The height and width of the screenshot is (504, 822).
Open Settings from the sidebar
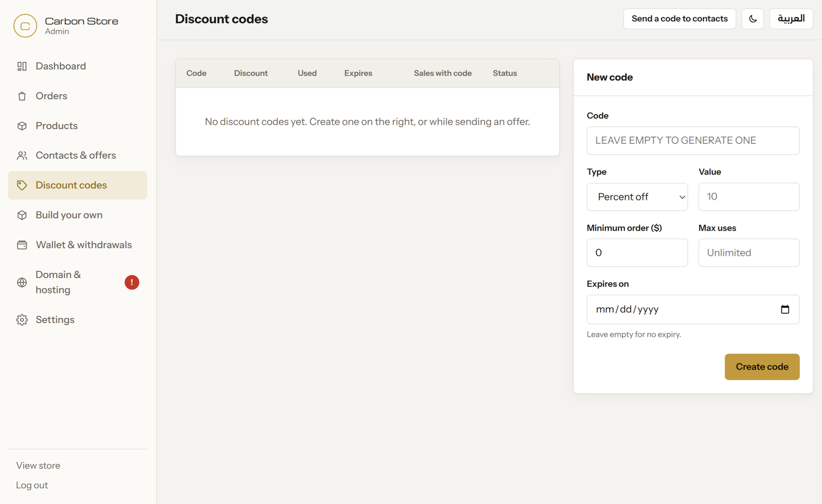pyautogui.click(x=78, y=320)
